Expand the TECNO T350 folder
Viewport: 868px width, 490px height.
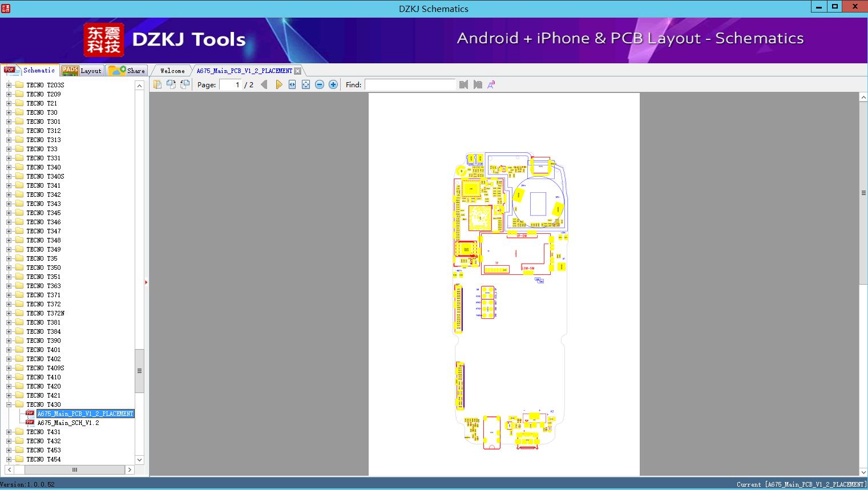click(x=9, y=268)
